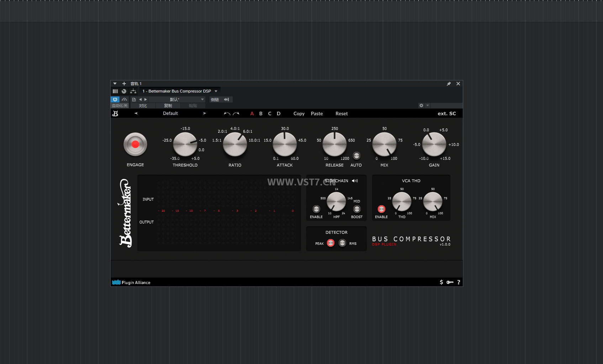Toggle the sidechain MID BOOST button
The height and width of the screenshot is (364, 603).
(x=357, y=209)
